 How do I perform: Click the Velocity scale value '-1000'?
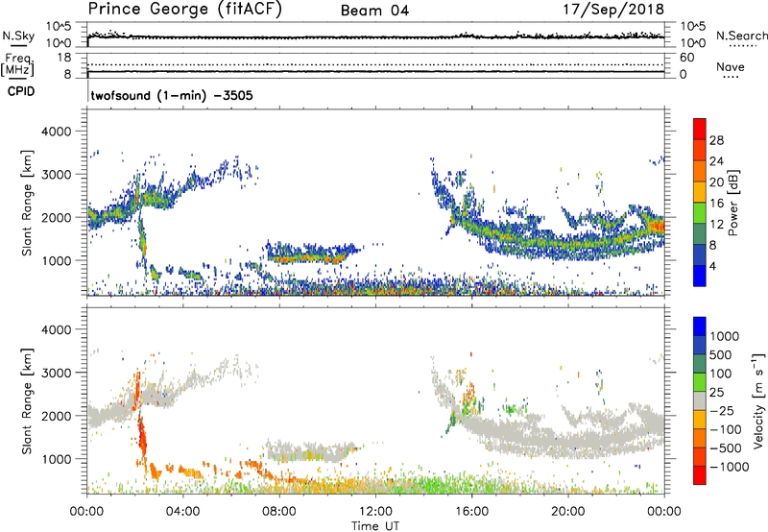[730, 467]
